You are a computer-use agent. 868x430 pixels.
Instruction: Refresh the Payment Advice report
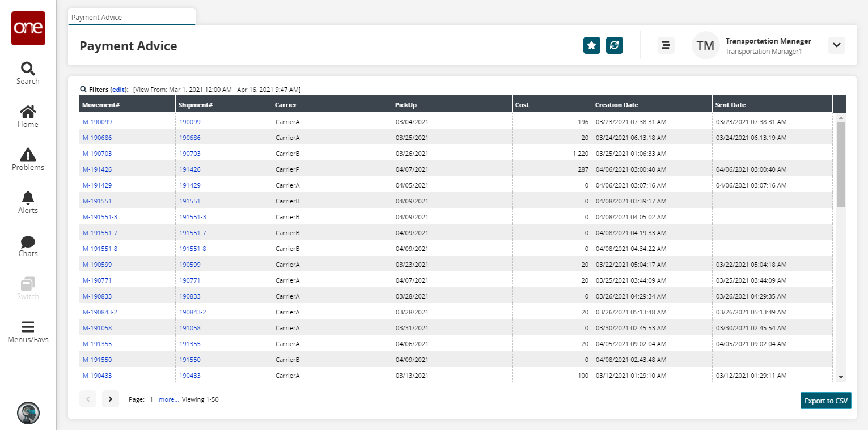[615, 45]
